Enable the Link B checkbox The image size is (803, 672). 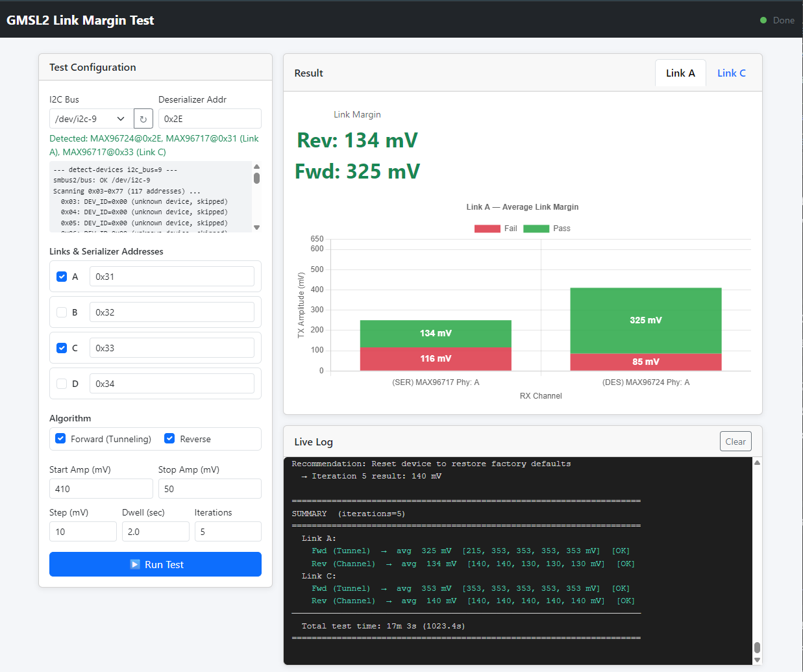pyautogui.click(x=62, y=312)
